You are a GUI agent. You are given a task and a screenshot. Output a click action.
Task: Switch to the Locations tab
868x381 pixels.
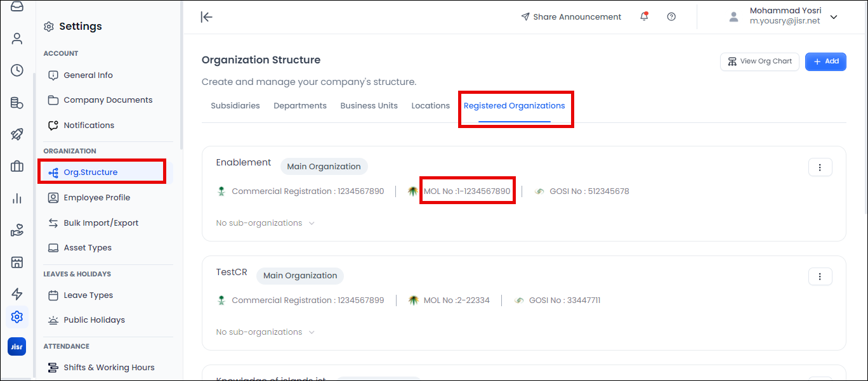pyautogui.click(x=430, y=106)
